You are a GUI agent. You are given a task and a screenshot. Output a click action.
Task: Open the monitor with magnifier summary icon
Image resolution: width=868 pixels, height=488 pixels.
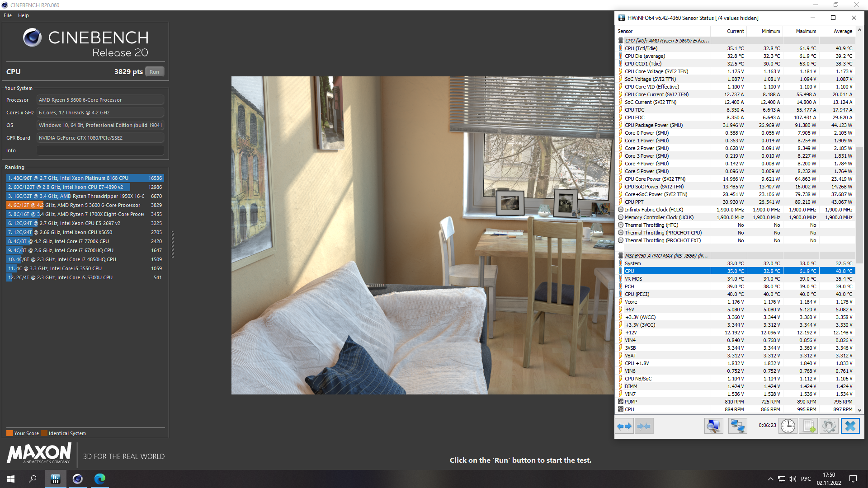[x=713, y=426]
